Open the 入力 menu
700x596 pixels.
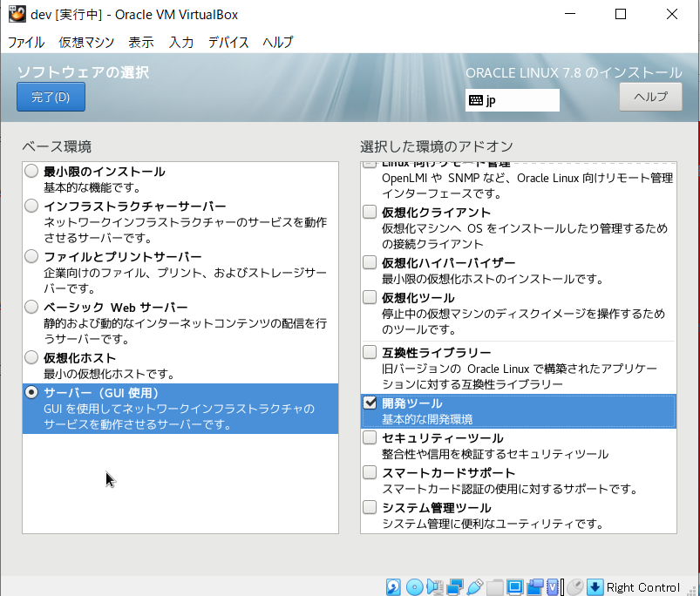[x=181, y=43]
